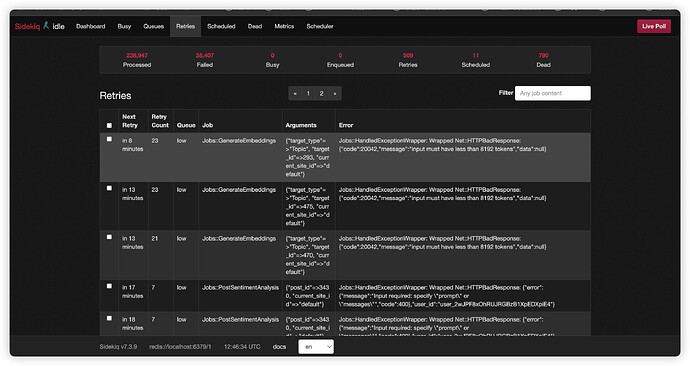Go to next page arrow in pagination
The width and height of the screenshot is (690, 366).
(x=335, y=94)
